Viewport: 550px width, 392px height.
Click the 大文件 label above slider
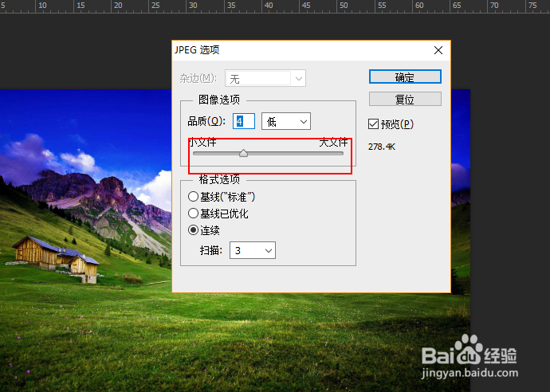333,142
